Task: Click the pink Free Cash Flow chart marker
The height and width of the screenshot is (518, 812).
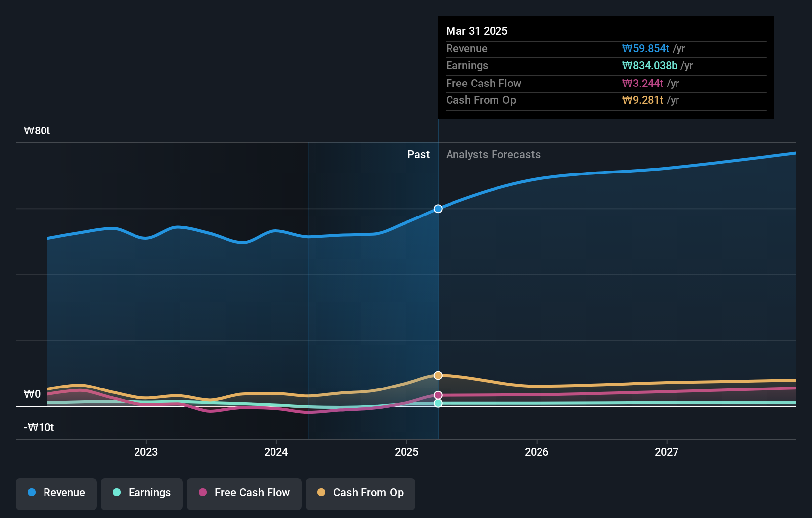Action: point(437,394)
